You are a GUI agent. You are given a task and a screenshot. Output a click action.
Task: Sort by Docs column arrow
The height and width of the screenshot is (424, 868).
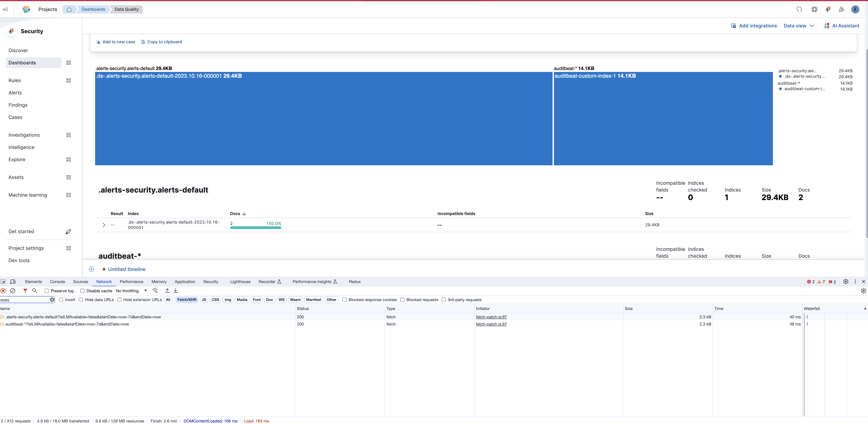tap(244, 214)
